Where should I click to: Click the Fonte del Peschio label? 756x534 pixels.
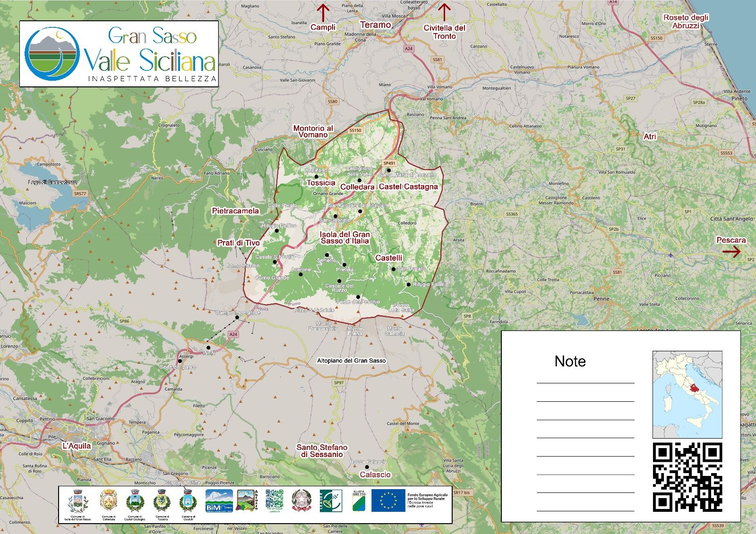(359, 302)
